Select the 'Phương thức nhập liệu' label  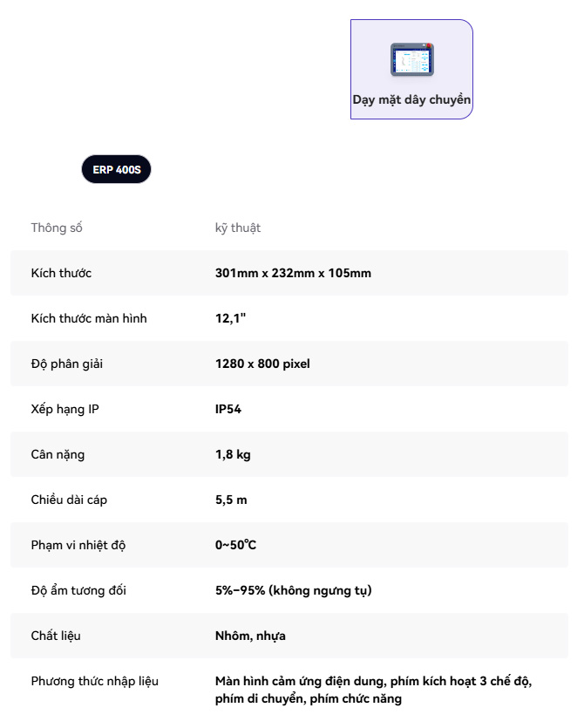pyautogui.click(x=95, y=681)
